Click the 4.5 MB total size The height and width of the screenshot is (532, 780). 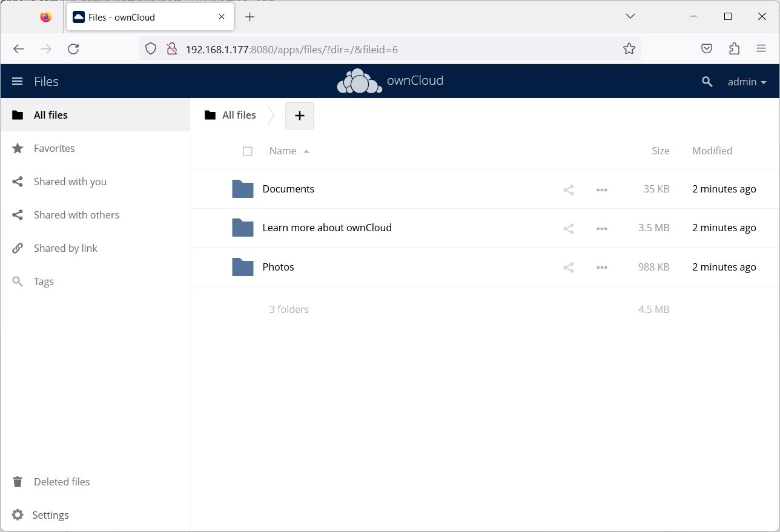tap(654, 309)
